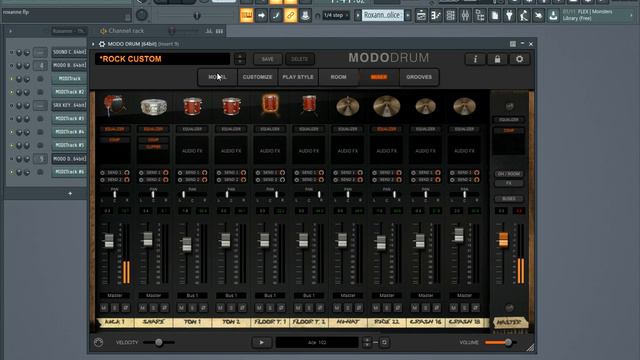
Task: Open Tom 1 output routing dropdown (Bus 1)
Action: 192,295
